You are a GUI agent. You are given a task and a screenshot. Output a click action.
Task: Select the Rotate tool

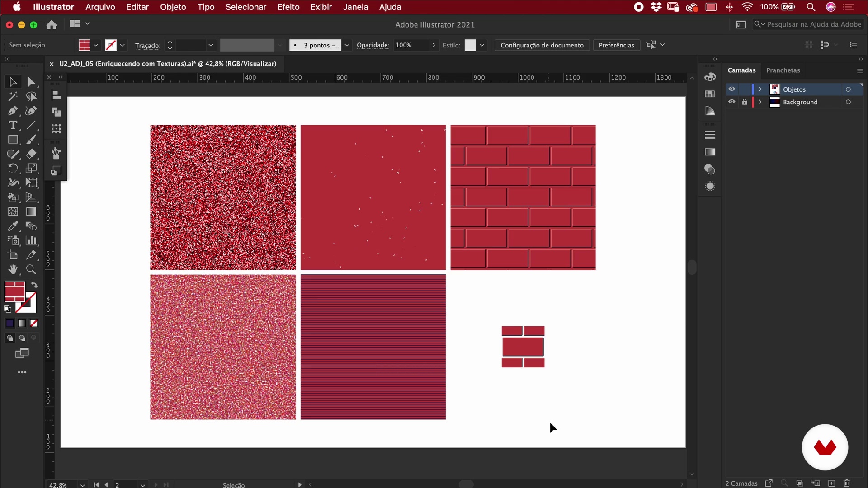pyautogui.click(x=13, y=169)
